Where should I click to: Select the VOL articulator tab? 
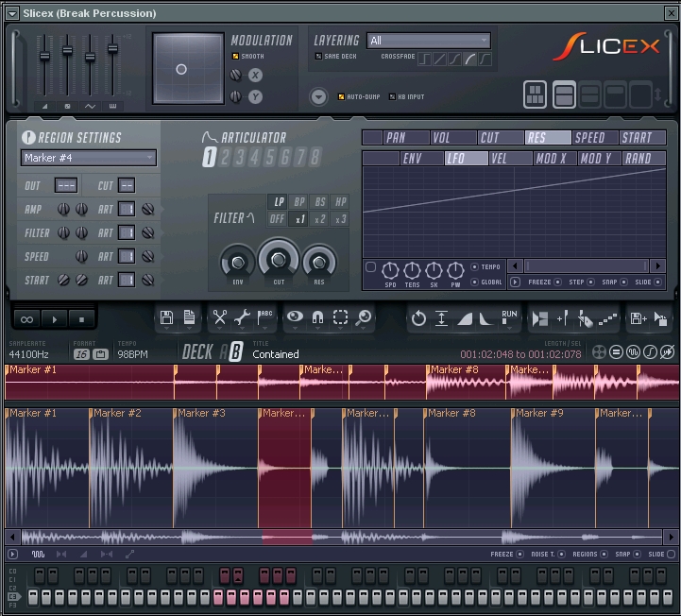tap(453, 138)
